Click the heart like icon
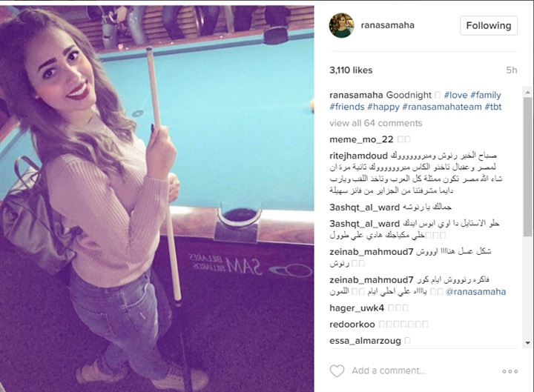 (x=337, y=371)
